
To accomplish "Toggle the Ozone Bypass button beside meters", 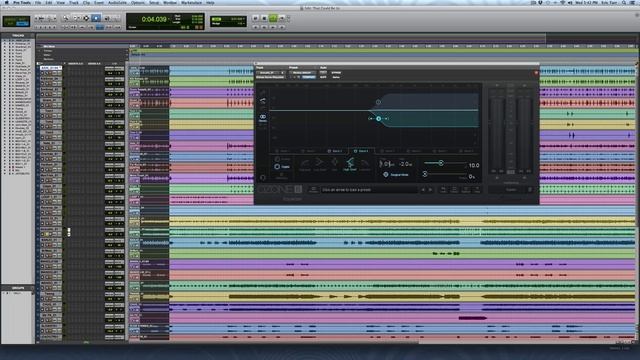I will (x=511, y=190).
